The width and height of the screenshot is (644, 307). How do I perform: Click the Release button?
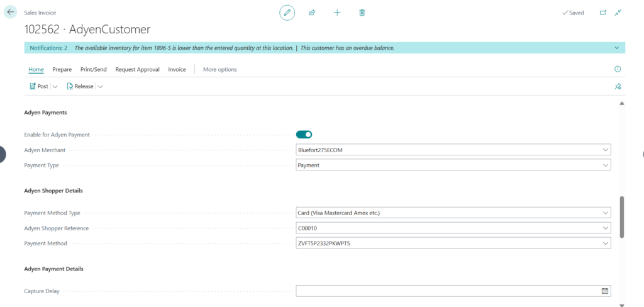point(80,86)
